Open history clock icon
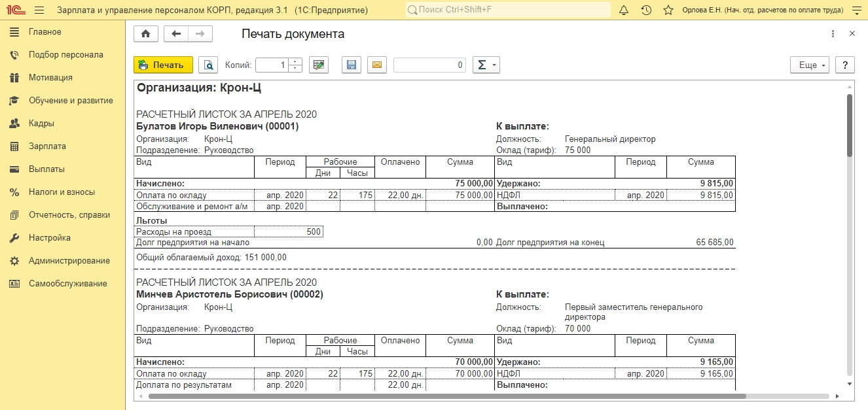The width and height of the screenshot is (868, 410). (646, 10)
